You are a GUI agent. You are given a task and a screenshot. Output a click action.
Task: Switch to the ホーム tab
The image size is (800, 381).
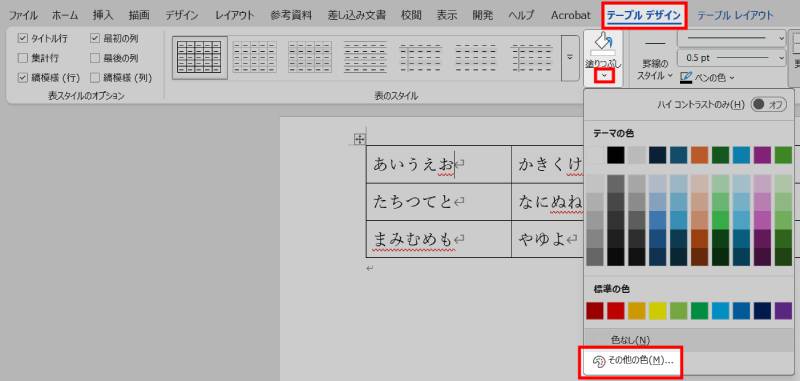(x=65, y=15)
